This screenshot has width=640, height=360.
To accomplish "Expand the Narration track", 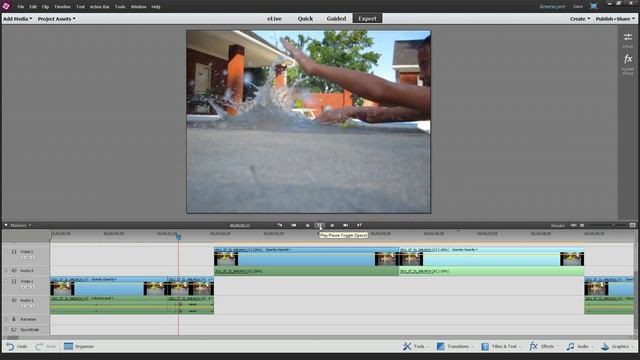I will 6,319.
